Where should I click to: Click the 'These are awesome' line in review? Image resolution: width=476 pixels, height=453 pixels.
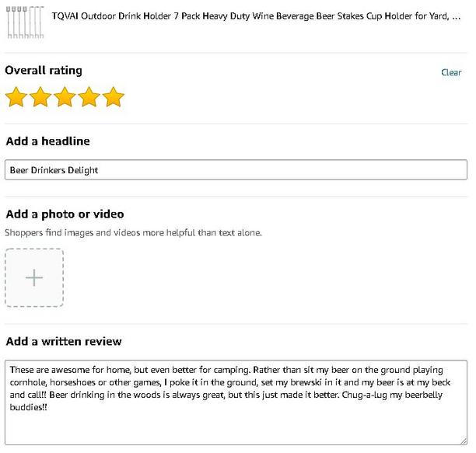[226, 370]
